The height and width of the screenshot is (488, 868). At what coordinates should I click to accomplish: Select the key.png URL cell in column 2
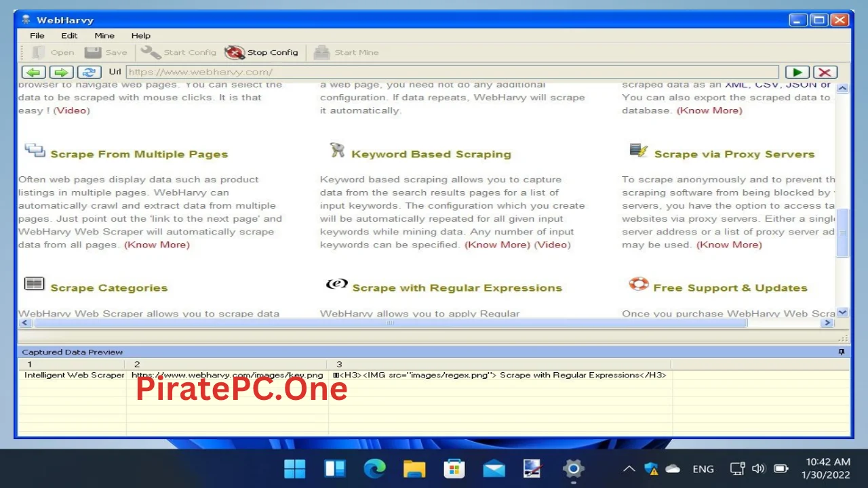click(227, 375)
